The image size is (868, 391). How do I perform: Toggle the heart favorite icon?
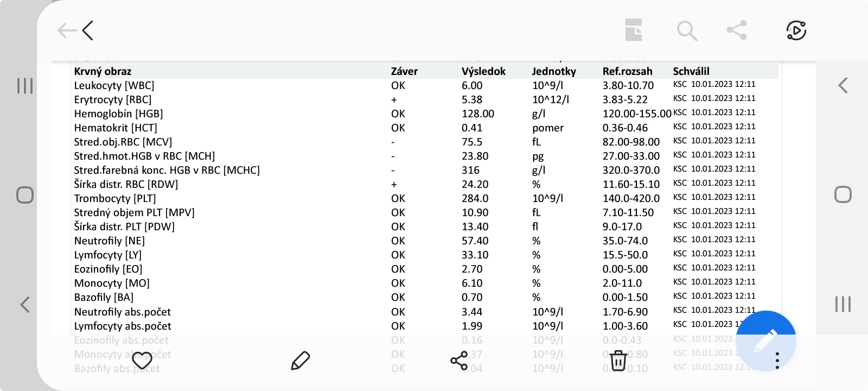(x=142, y=360)
